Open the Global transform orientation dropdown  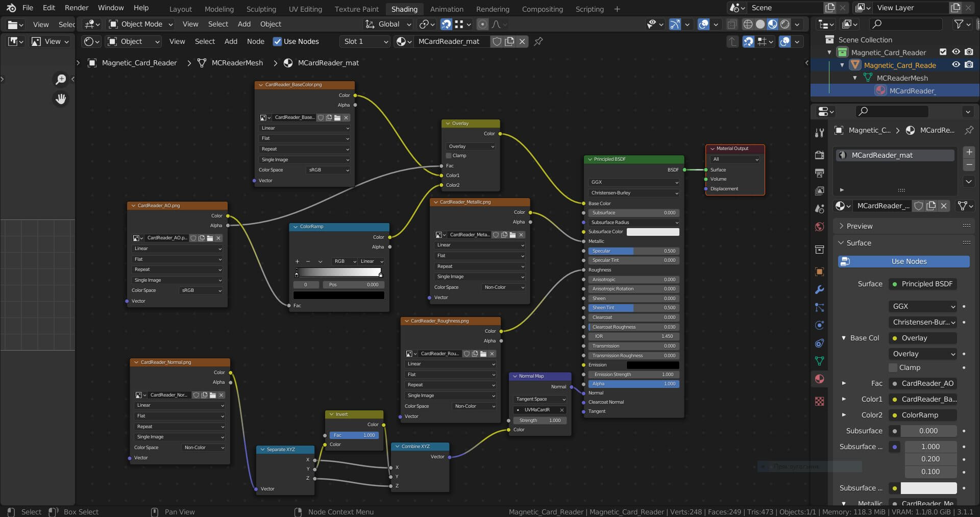click(388, 24)
